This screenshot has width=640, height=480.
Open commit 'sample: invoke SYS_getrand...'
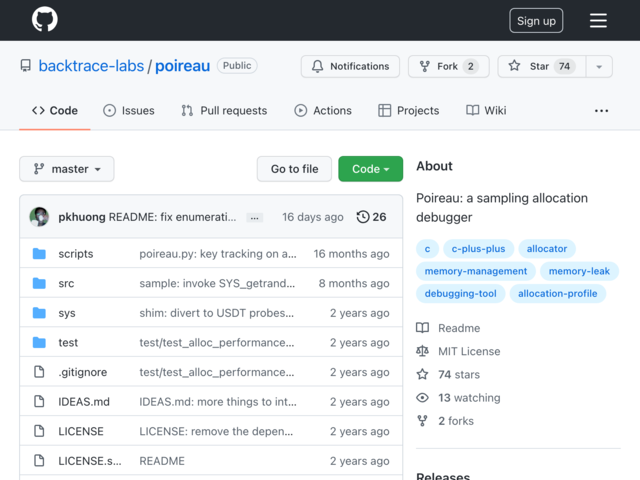[x=217, y=283]
